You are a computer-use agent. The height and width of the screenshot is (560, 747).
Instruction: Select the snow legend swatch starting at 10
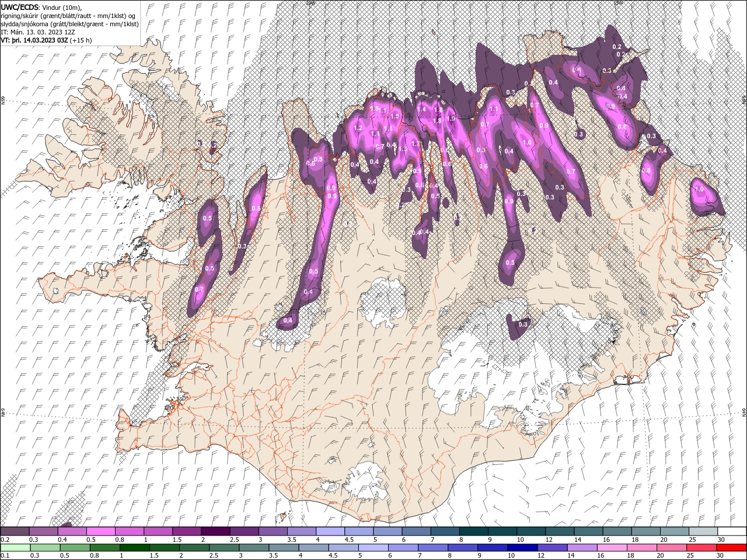point(530,531)
